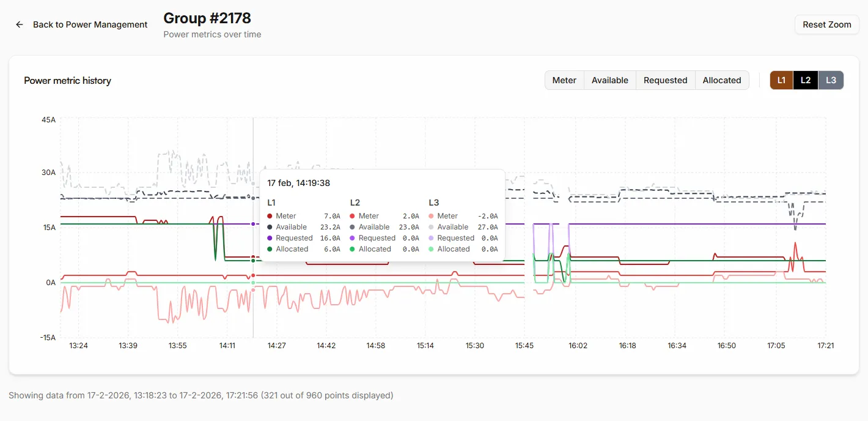
Task: Click the red Meter legend dot under L1
Action: pos(269,216)
